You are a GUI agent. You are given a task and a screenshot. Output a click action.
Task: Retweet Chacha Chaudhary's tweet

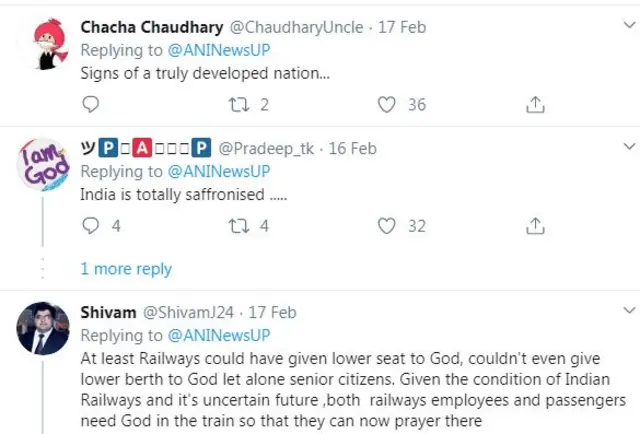click(x=240, y=104)
